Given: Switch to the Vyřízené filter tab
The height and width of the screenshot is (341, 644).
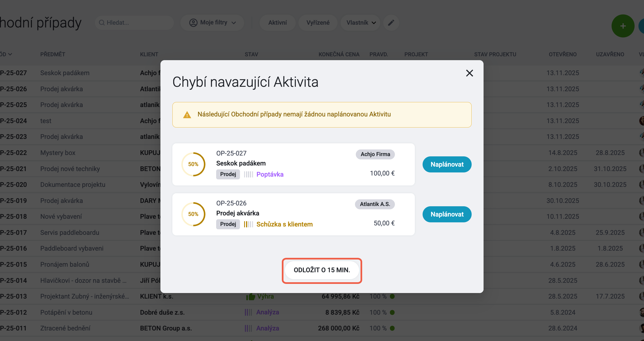Looking at the screenshot, I should (x=318, y=23).
